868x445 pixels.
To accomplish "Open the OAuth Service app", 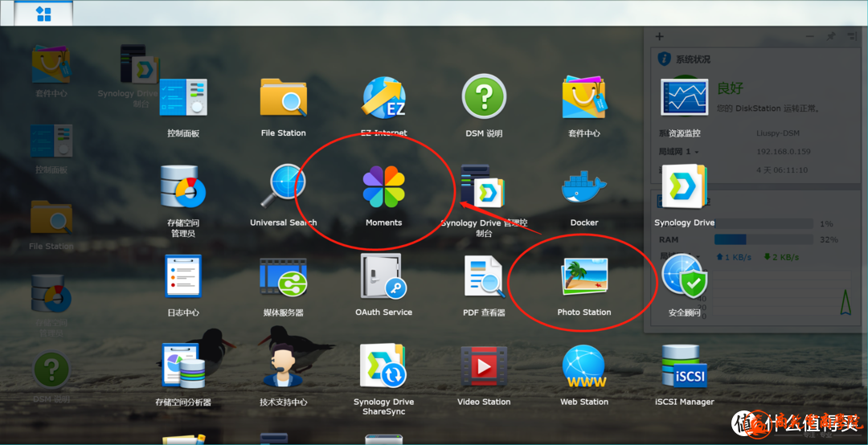I will point(383,276).
